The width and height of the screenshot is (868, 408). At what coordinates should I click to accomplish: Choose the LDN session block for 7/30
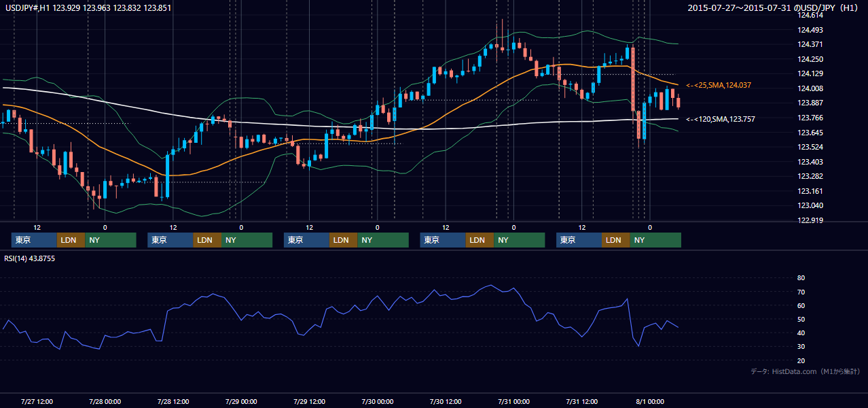tap(480, 240)
